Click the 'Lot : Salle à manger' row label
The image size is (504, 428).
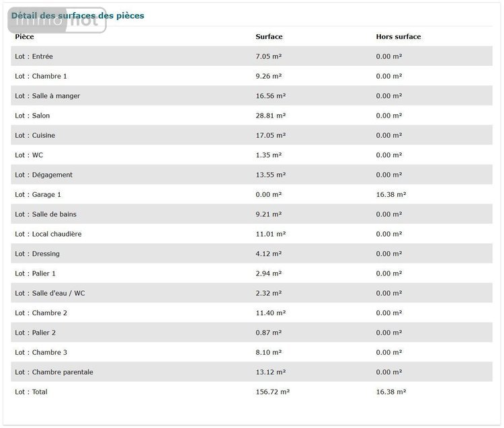click(47, 96)
